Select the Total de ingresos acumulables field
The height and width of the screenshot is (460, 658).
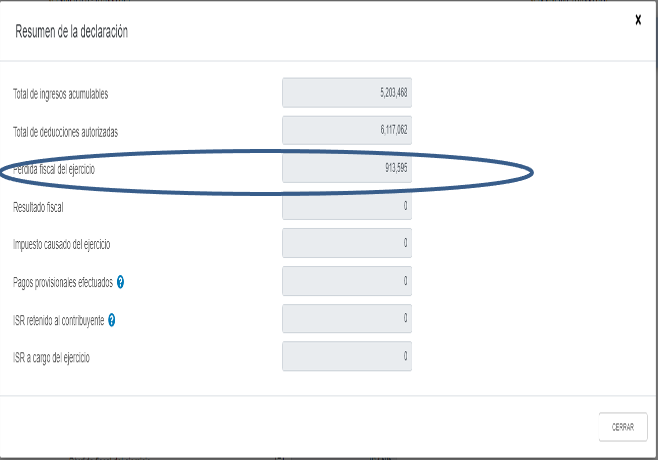pos(347,92)
